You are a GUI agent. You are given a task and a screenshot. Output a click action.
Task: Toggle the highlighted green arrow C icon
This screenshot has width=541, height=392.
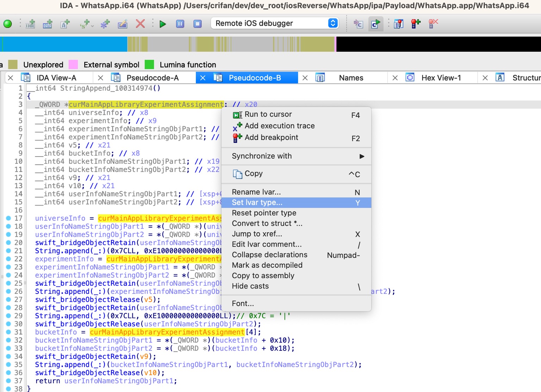(376, 24)
